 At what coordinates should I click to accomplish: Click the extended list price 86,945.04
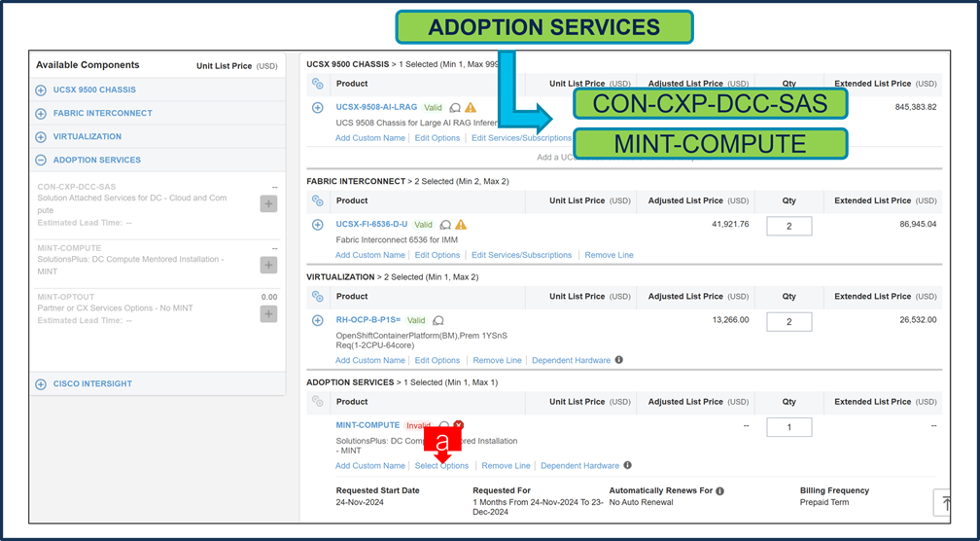[918, 224]
